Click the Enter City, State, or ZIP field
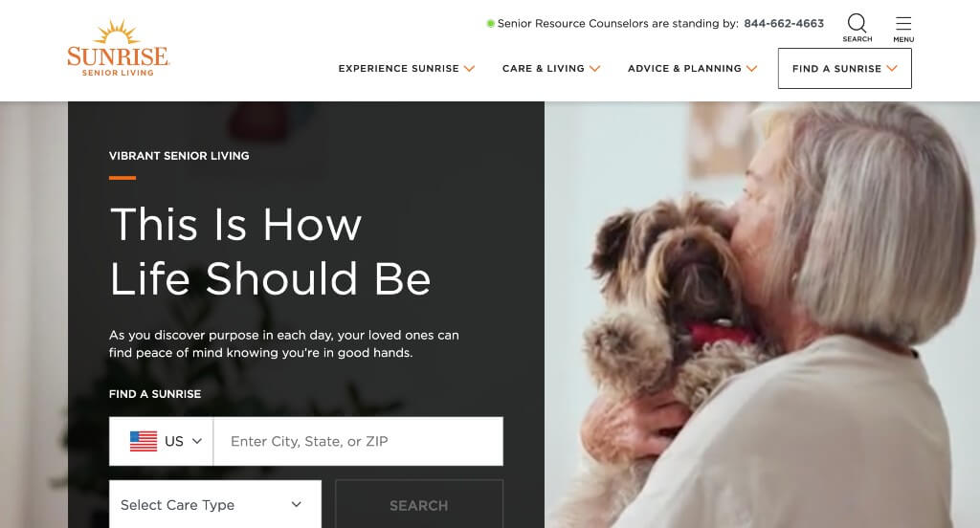The height and width of the screenshot is (528, 980). click(358, 441)
